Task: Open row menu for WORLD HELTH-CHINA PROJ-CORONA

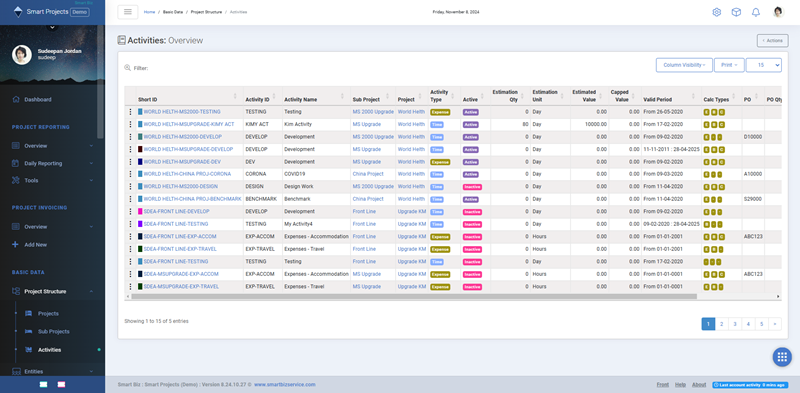Action: 130,174
